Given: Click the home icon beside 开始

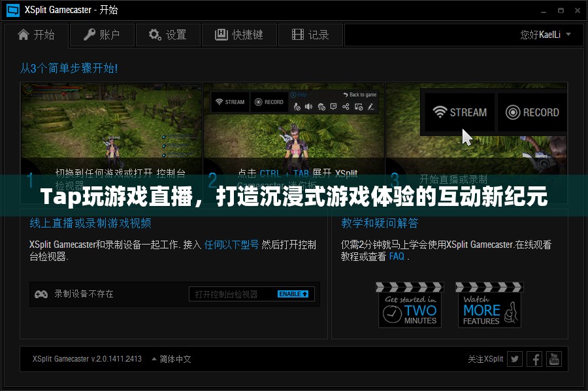Looking at the screenshot, I should 24,35.
